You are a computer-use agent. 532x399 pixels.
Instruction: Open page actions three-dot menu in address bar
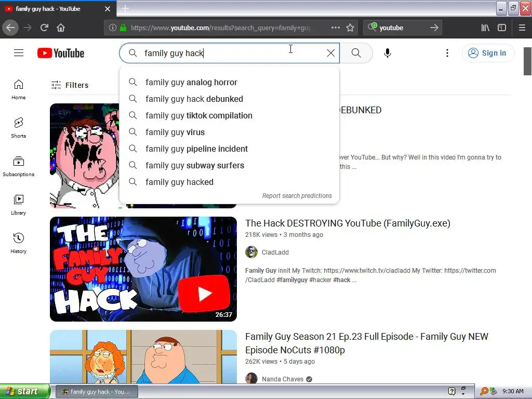pos(336,28)
